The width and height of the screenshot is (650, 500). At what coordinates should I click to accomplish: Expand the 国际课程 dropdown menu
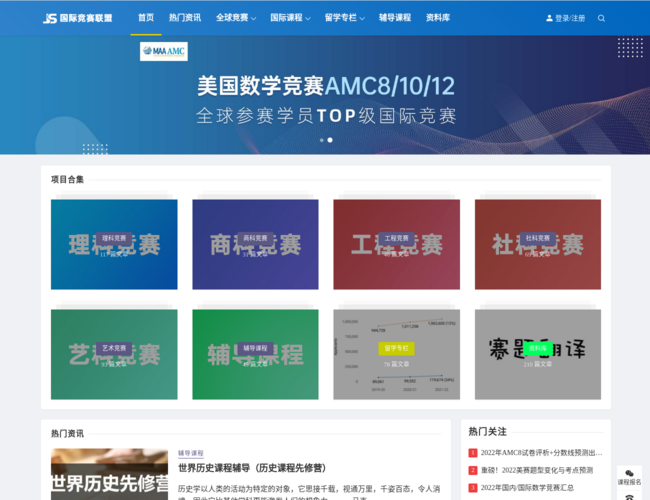290,18
